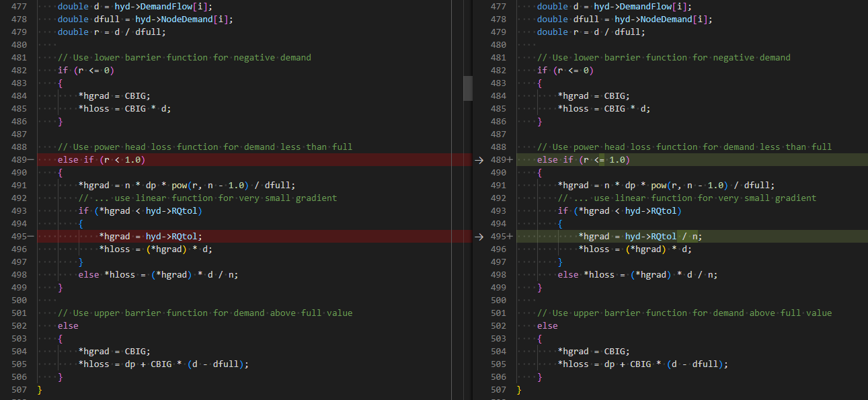Click the minus marker on left line 495

(30, 237)
